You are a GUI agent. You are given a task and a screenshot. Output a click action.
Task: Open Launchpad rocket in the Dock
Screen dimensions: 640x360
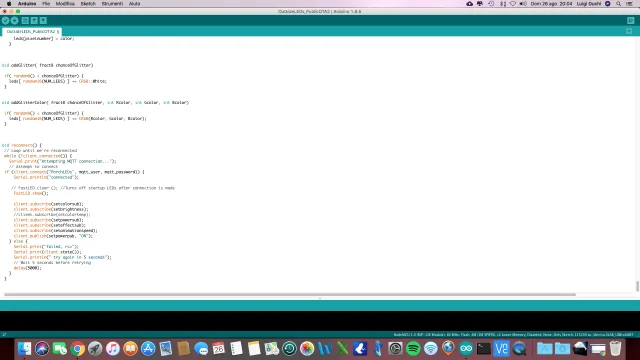[x=95, y=349]
